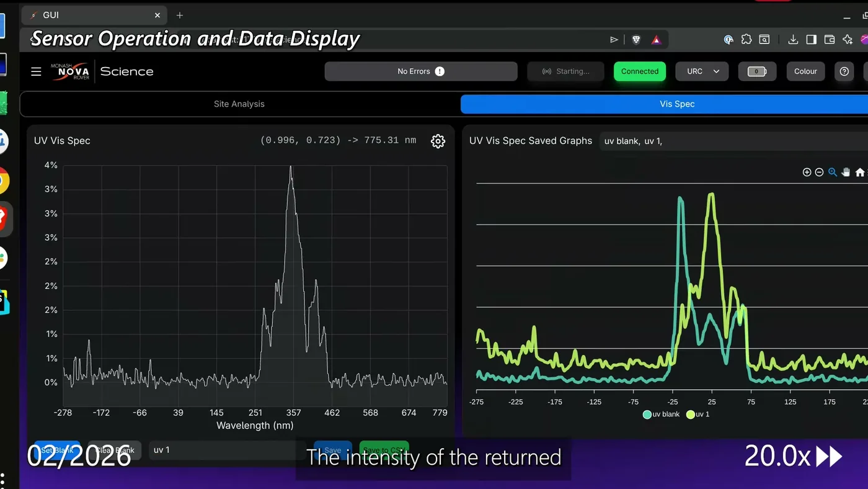The image size is (868, 489).
Task: Open the Leo AI sparkle icon
Action: [x=848, y=40]
